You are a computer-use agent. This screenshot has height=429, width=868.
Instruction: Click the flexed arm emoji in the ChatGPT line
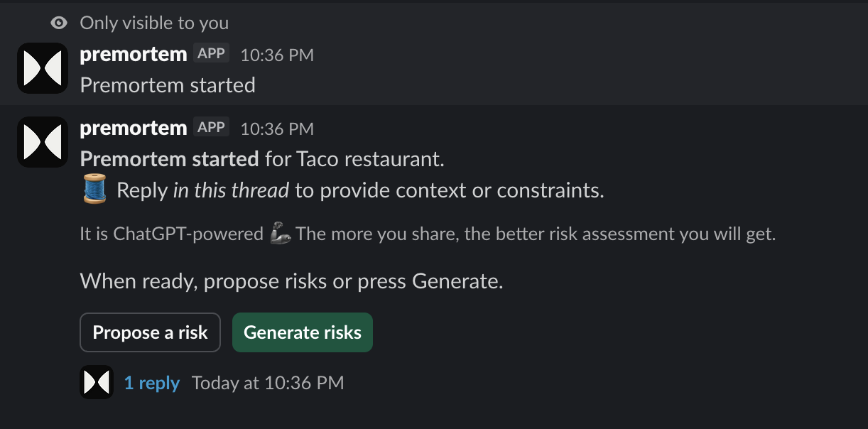coord(281,233)
